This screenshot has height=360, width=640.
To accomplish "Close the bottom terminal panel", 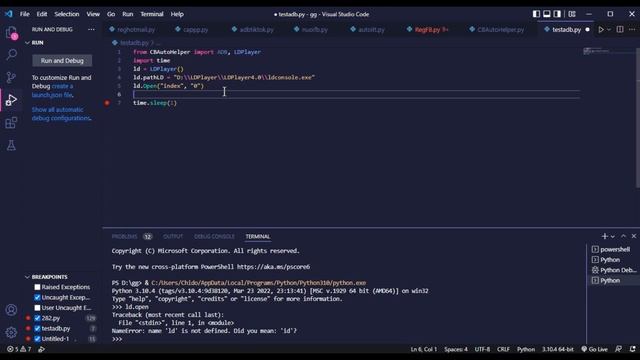I will coord(633,236).
